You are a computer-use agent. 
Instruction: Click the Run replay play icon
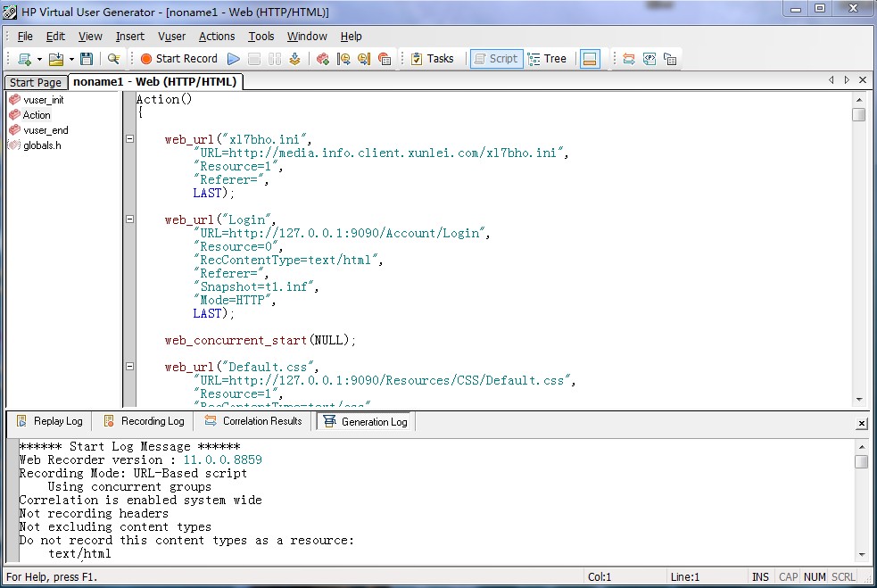pyautogui.click(x=234, y=59)
